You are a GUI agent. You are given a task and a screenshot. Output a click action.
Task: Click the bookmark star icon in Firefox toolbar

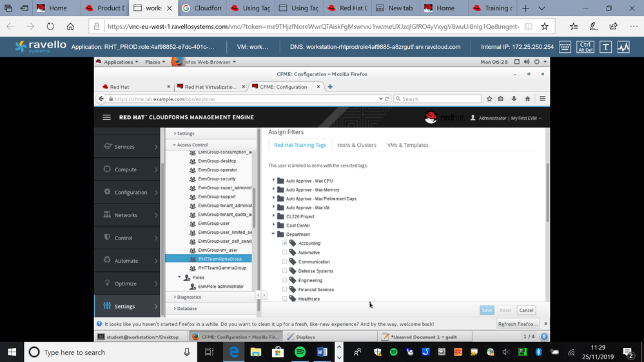click(x=489, y=99)
